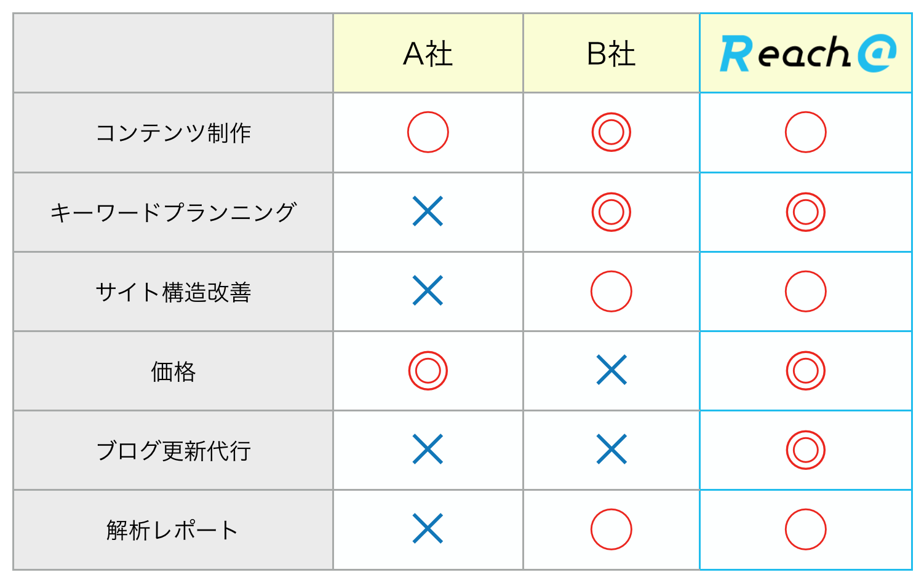Click B社 cross mark for ブログ更新代行
The width and height of the screenshot is (924, 583).
[612, 450]
